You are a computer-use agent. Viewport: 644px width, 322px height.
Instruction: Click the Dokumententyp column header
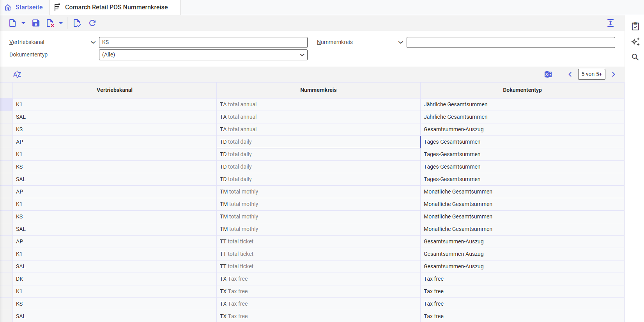coord(522,90)
